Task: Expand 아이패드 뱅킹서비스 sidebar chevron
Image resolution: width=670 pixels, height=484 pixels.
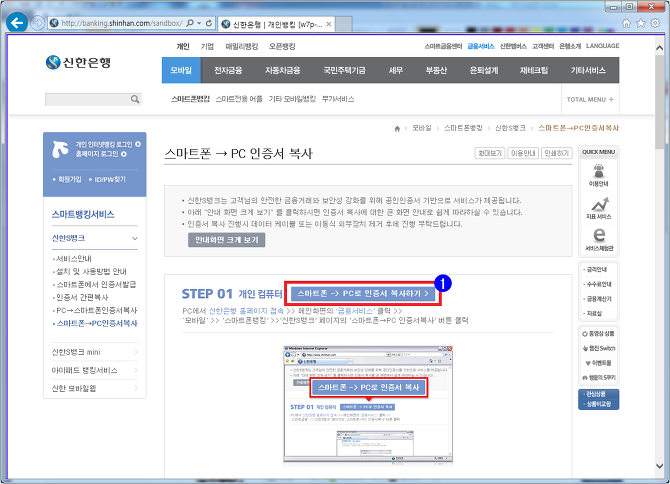Action: coord(136,370)
